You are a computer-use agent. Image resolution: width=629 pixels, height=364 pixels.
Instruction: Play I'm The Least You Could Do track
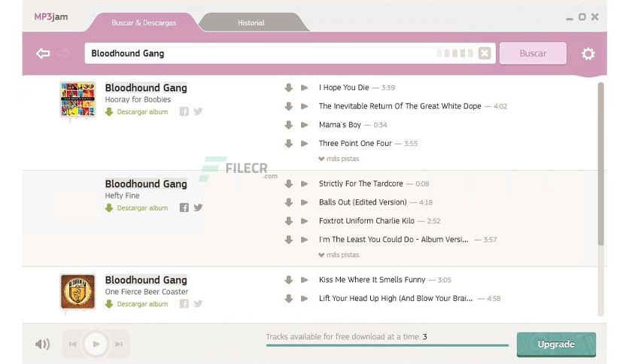coord(305,239)
